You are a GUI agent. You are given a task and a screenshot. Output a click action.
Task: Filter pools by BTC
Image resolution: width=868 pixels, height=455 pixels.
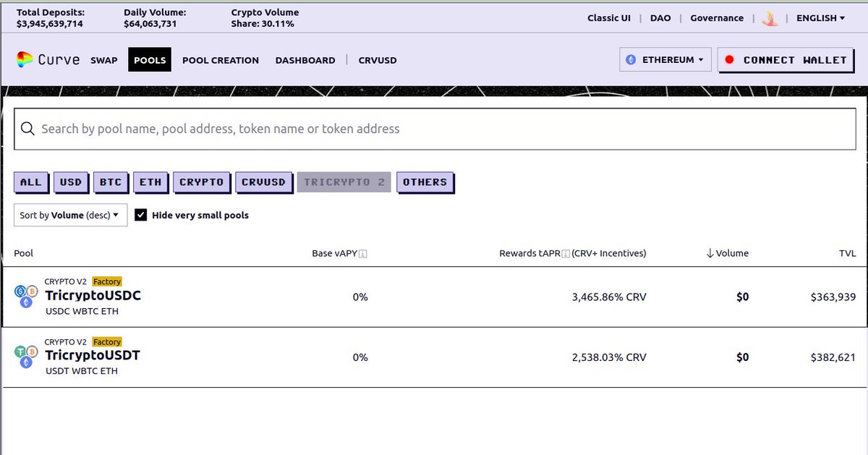point(111,182)
